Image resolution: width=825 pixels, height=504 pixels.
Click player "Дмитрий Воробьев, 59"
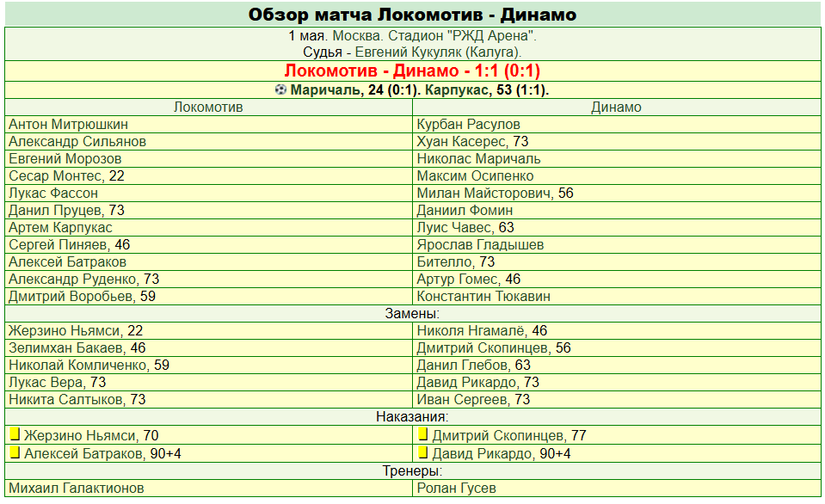82,296
